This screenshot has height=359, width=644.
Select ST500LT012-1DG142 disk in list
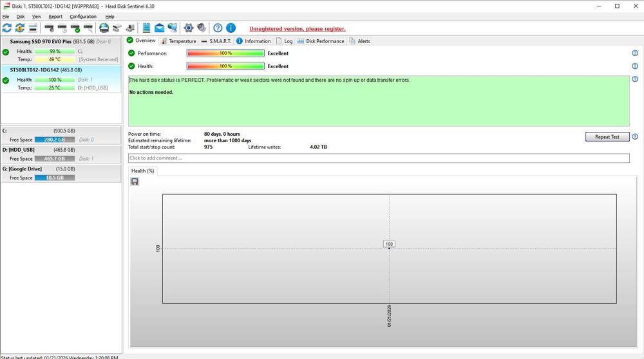tap(61, 78)
